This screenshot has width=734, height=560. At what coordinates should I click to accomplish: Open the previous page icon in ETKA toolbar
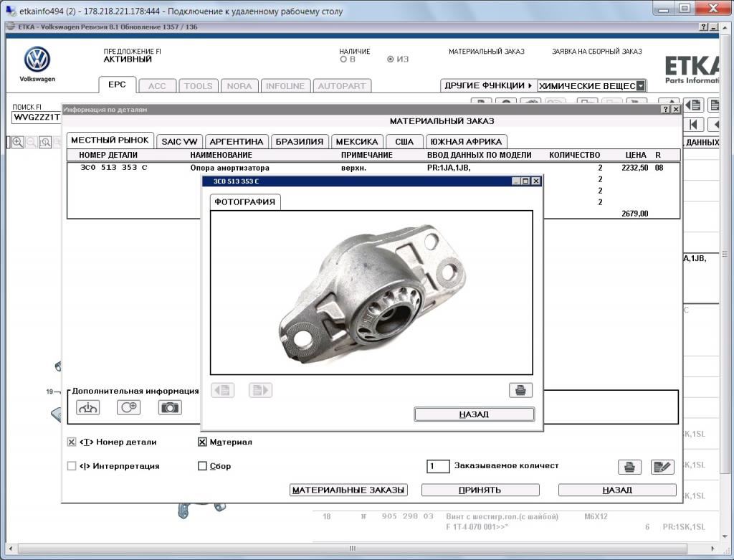click(x=693, y=105)
